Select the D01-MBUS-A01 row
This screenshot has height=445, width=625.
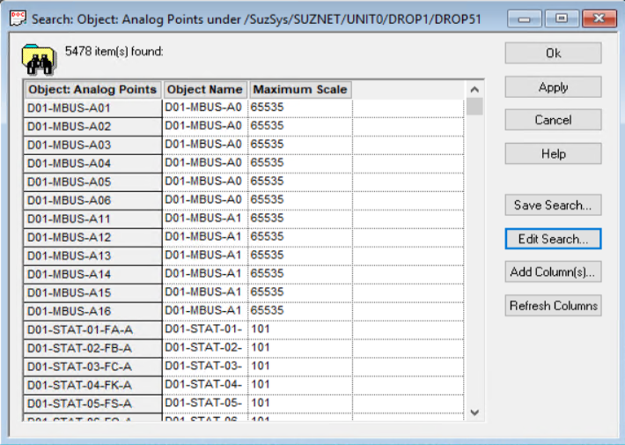tap(92, 108)
